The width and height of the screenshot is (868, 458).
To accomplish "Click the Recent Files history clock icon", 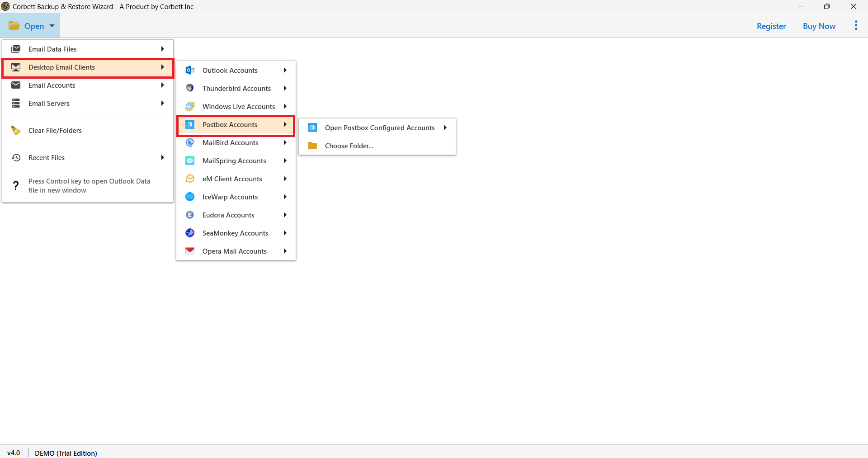I will tap(16, 157).
